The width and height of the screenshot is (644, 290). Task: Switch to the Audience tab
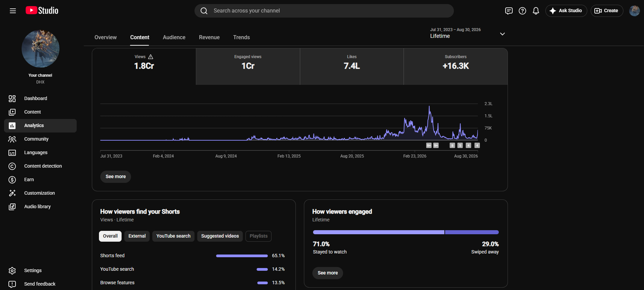tap(174, 37)
